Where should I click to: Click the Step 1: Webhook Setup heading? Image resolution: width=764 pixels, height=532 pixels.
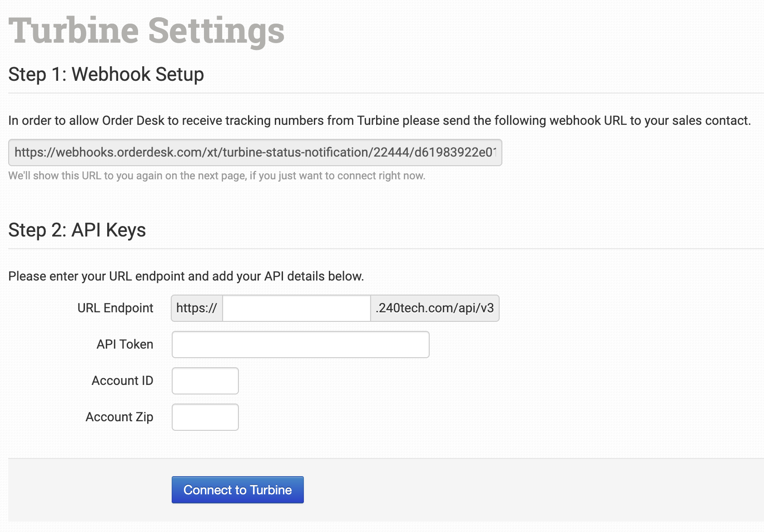(106, 74)
